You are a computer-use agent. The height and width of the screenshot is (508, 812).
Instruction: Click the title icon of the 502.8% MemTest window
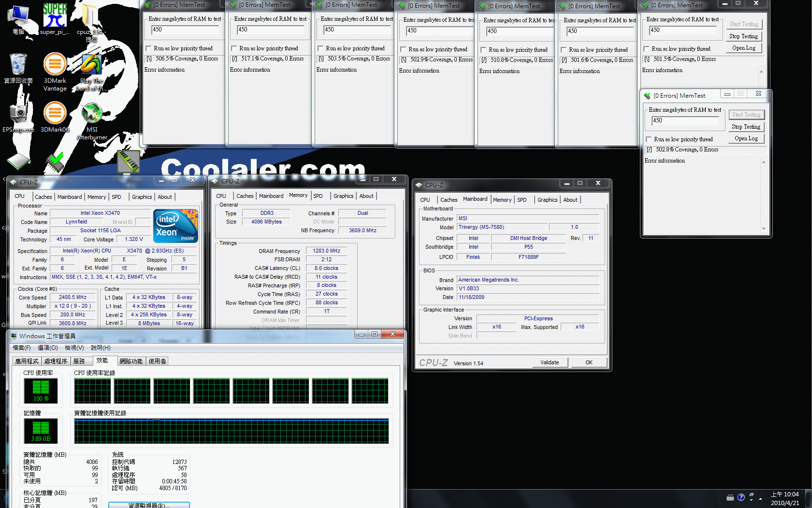pyautogui.click(x=647, y=96)
